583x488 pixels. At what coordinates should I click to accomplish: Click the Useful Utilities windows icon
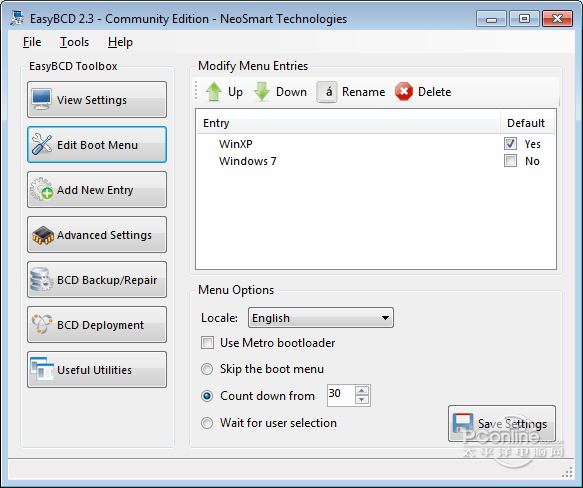(42, 369)
